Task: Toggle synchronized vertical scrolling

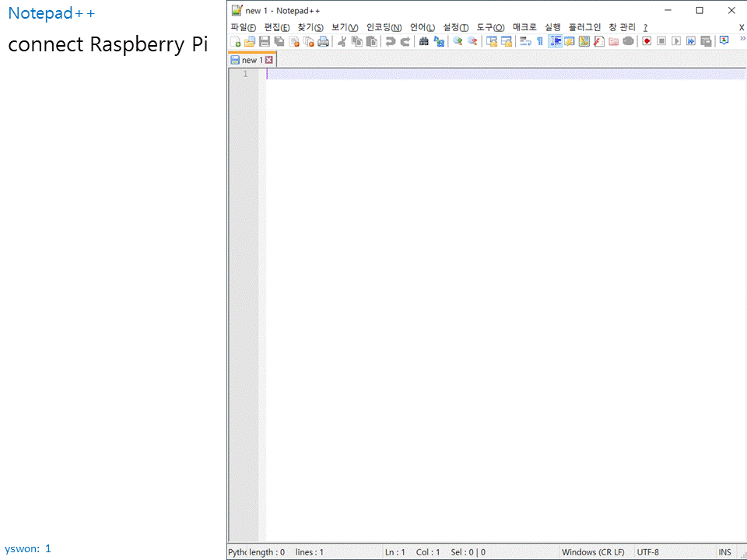Action: (x=492, y=41)
